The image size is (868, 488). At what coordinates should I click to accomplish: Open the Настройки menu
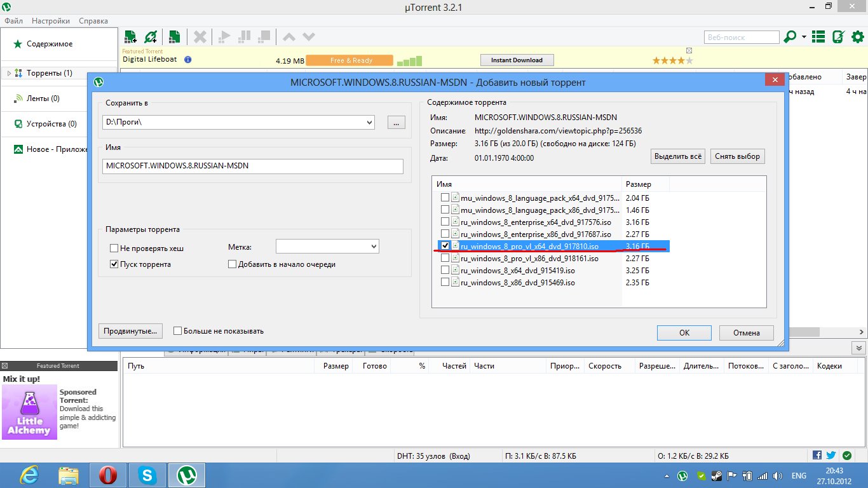[51, 20]
